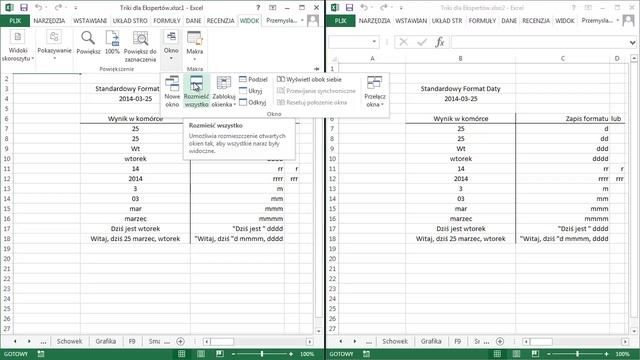Open PLIK tab in left window
This screenshot has width=640, height=360.
[x=15, y=21]
